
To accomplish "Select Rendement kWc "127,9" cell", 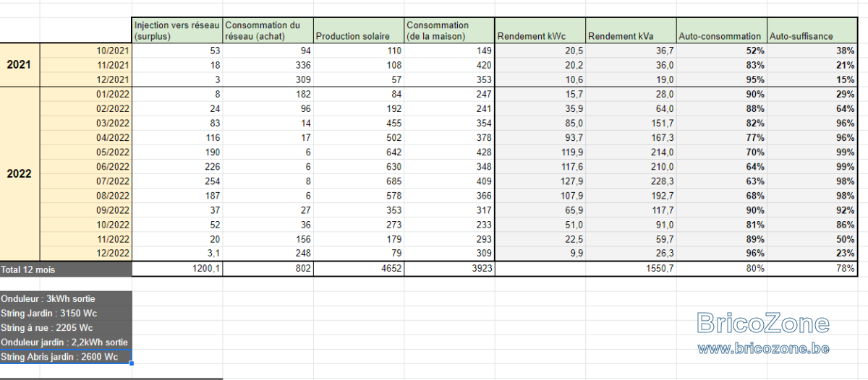I will click(540, 181).
